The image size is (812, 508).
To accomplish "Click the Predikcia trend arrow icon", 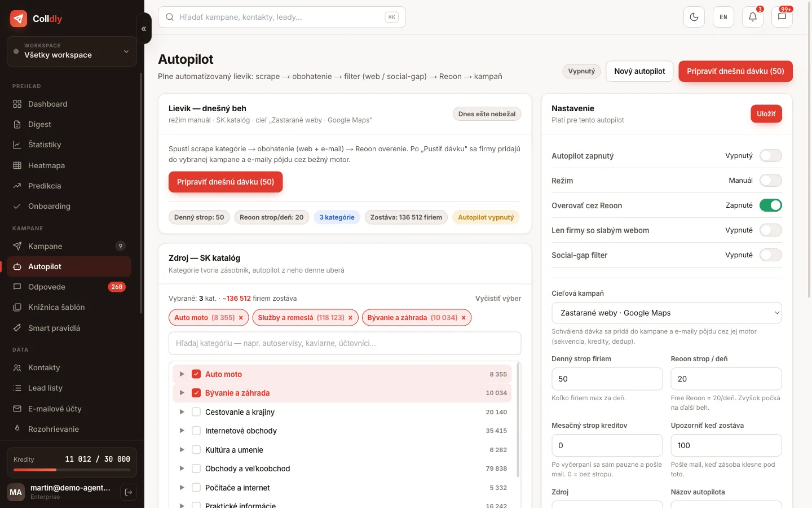I will point(17,186).
